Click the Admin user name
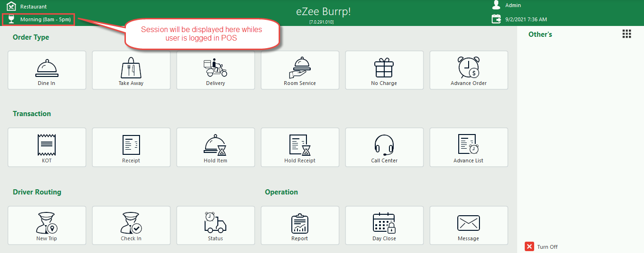The image size is (644, 253). pyautogui.click(x=513, y=5)
